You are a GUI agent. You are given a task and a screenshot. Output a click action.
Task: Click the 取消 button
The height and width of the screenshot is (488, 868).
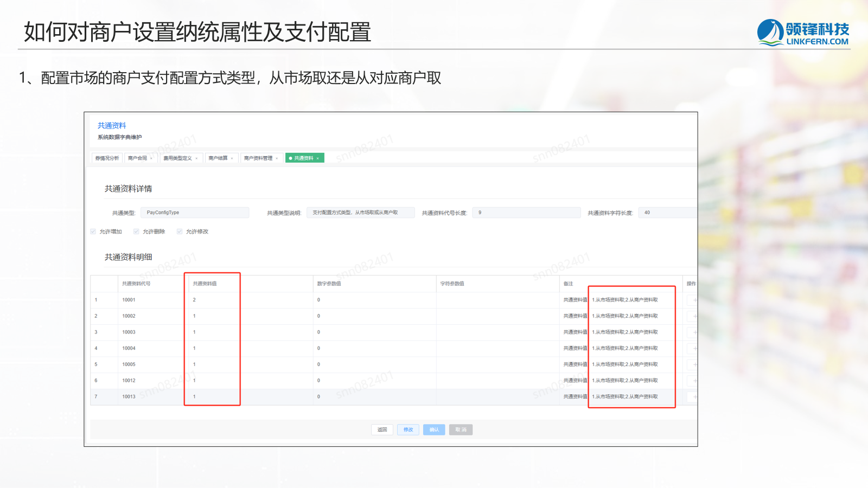461,430
